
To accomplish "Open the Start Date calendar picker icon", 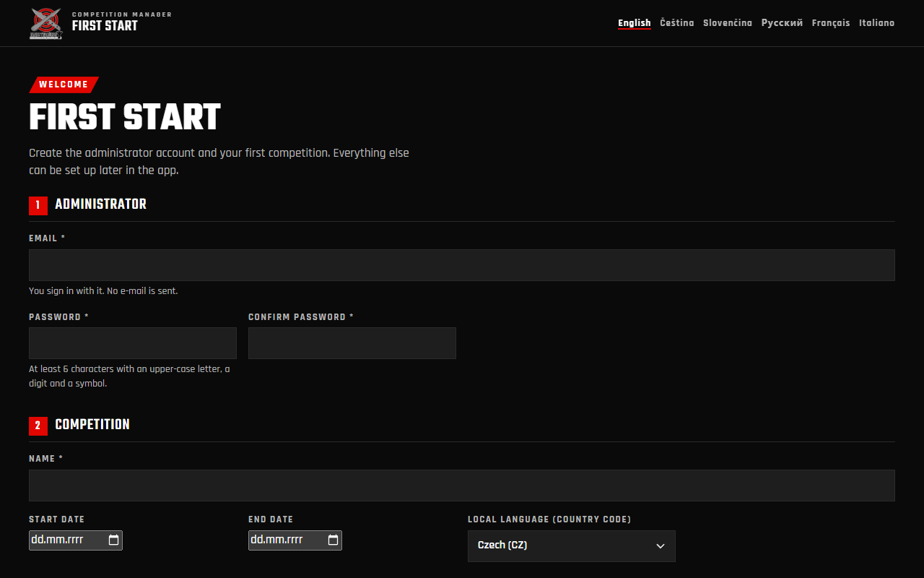I will (113, 540).
